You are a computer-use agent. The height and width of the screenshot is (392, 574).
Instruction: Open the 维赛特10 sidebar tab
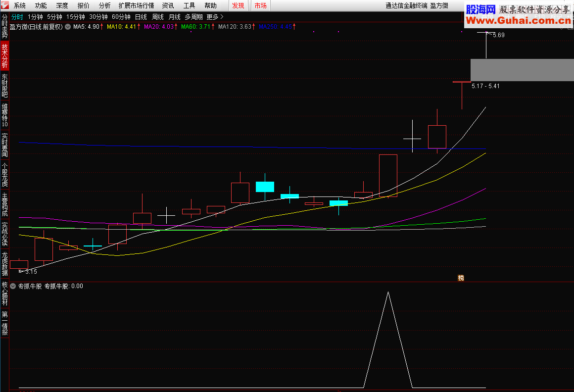tap(5, 115)
